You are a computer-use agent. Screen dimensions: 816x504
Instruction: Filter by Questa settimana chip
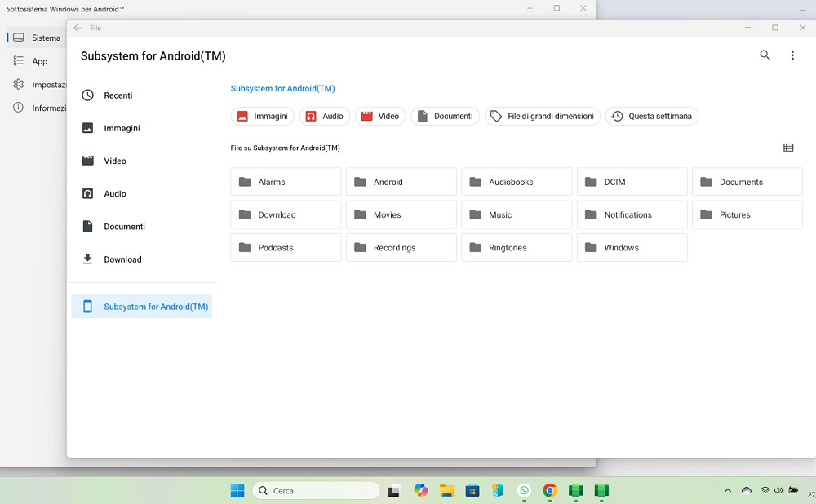point(651,116)
